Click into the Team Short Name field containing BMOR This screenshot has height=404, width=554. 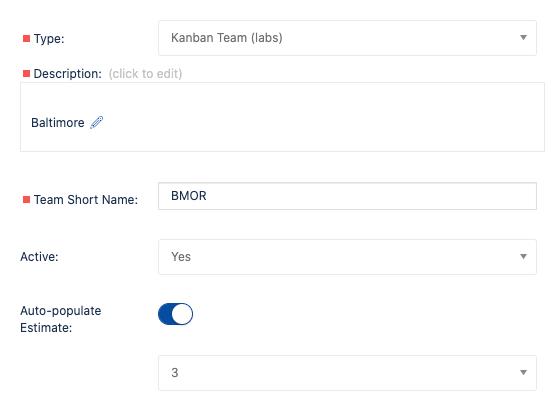pyautogui.click(x=347, y=196)
